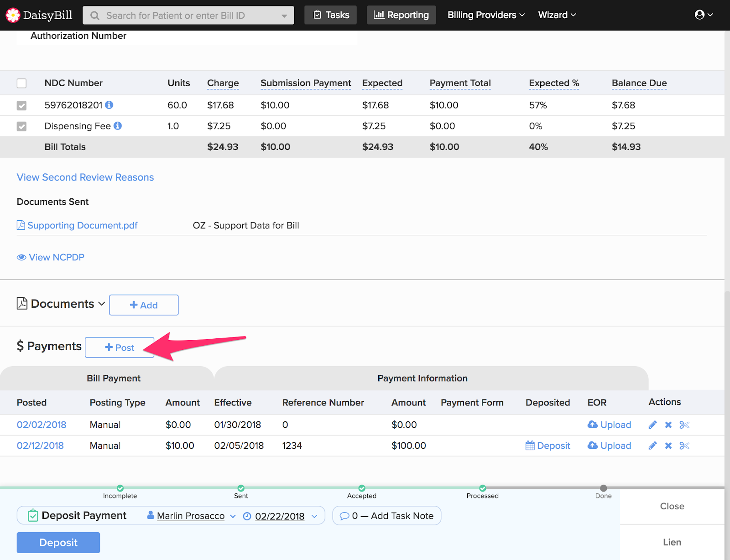This screenshot has width=730, height=560.
Task: Click the Close button
Action: click(672, 506)
